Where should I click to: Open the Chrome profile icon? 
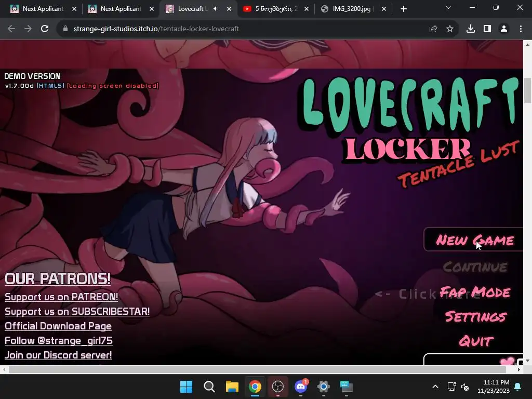tap(504, 29)
